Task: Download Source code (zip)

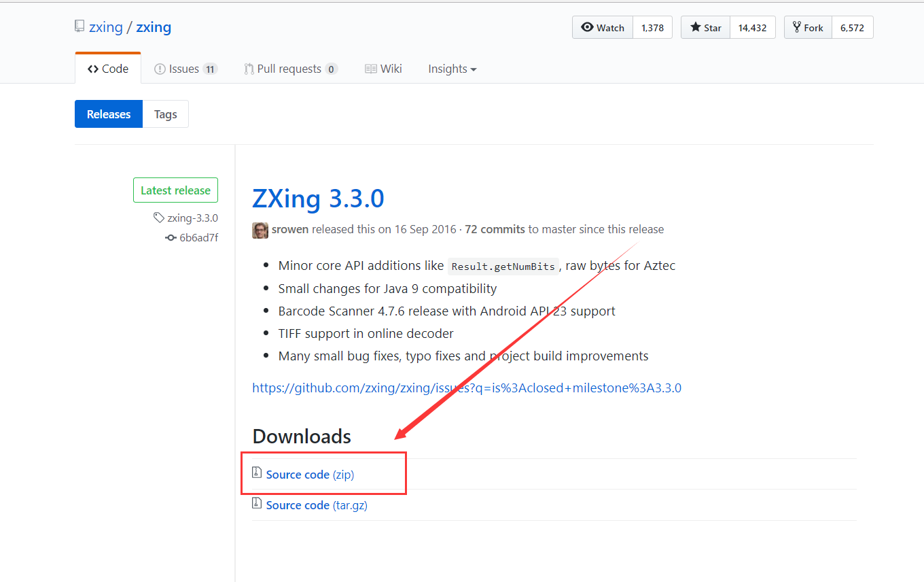Action: [x=310, y=475]
